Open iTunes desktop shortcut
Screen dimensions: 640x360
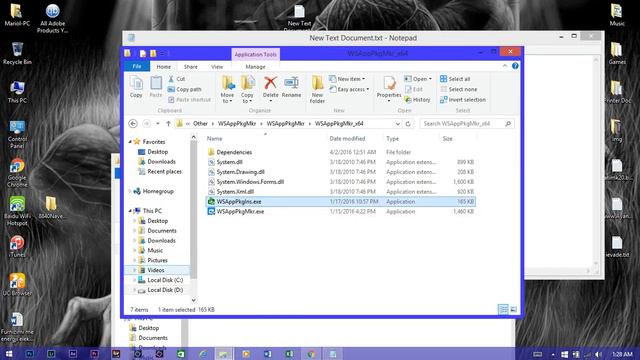pos(17,246)
